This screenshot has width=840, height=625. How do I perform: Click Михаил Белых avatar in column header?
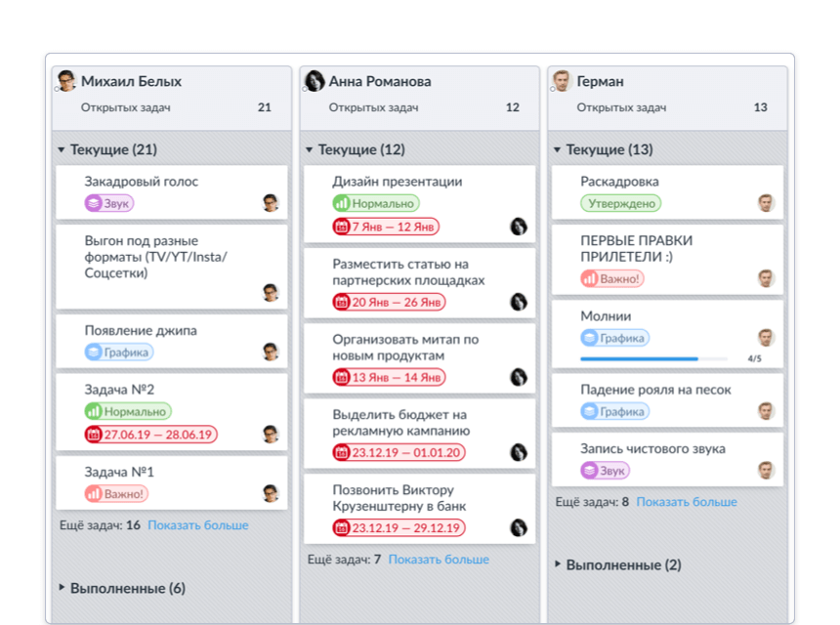[66, 81]
